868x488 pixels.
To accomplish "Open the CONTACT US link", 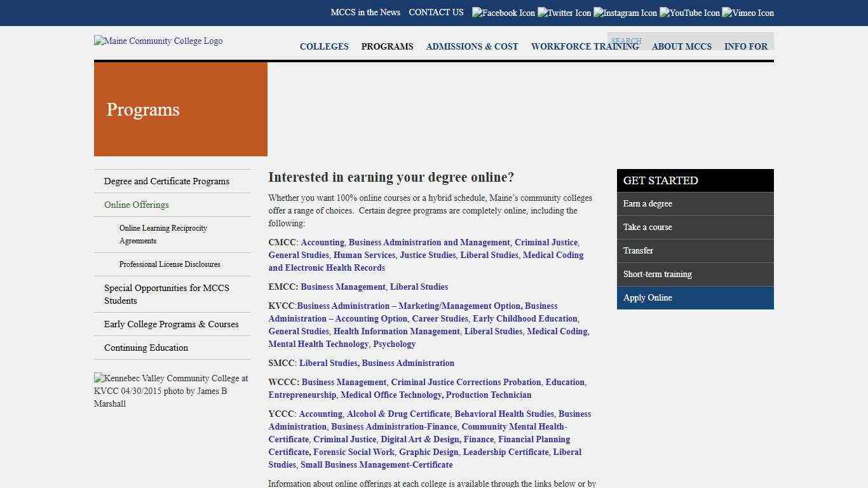I will [x=436, y=12].
